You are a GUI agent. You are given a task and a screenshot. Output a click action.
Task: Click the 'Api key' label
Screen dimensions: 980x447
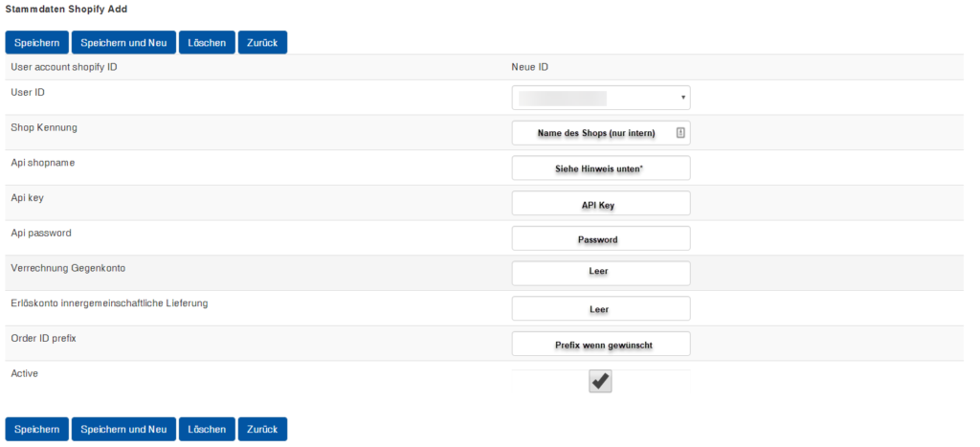tap(27, 197)
